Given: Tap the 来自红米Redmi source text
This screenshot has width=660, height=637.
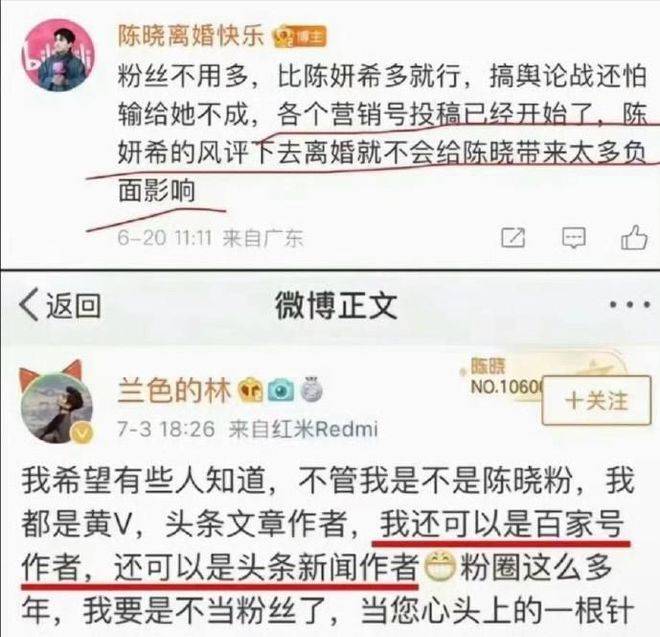Looking at the screenshot, I should pyautogui.click(x=303, y=429).
